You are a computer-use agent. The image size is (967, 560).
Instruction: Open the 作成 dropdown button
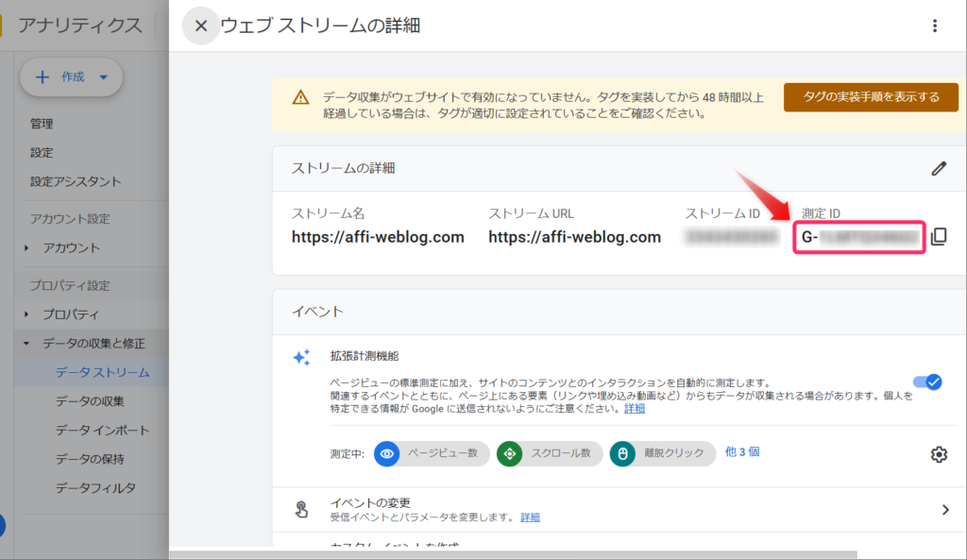(x=72, y=77)
